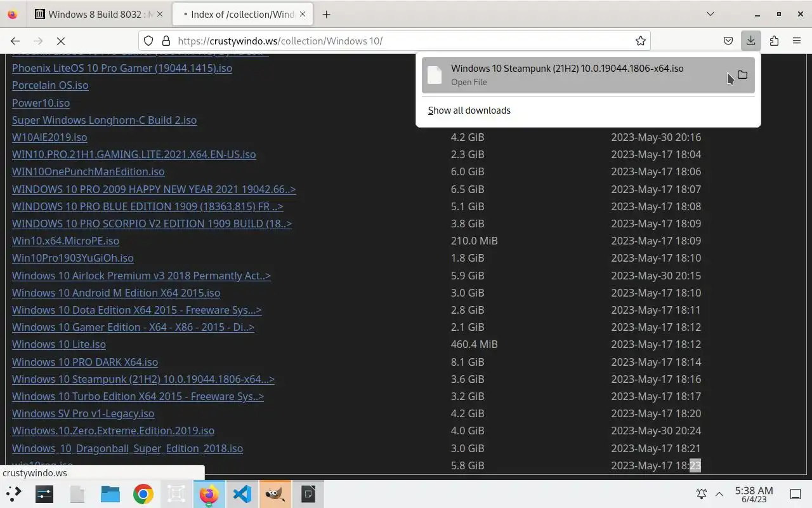This screenshot has height=508, width=812.
Task: Click the 8.1 GiB size value
Action: coord(468,362)
